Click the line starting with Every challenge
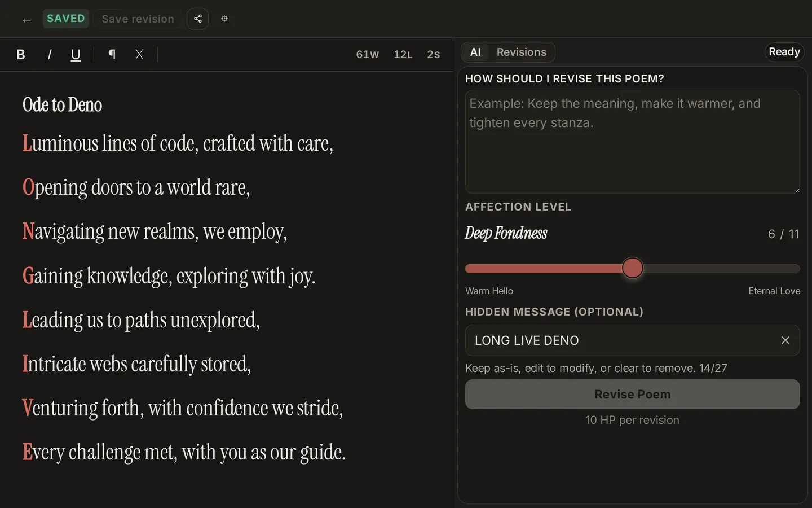 coord(184,452)
